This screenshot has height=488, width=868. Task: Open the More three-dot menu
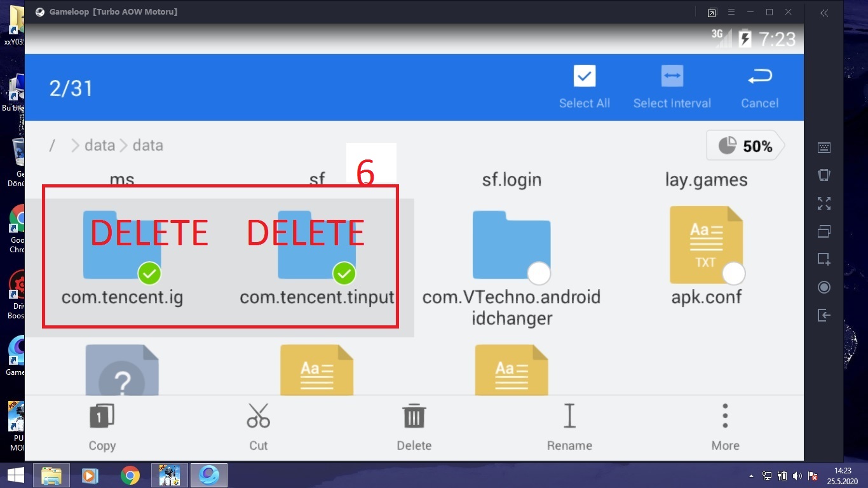[x=725, y=416]
